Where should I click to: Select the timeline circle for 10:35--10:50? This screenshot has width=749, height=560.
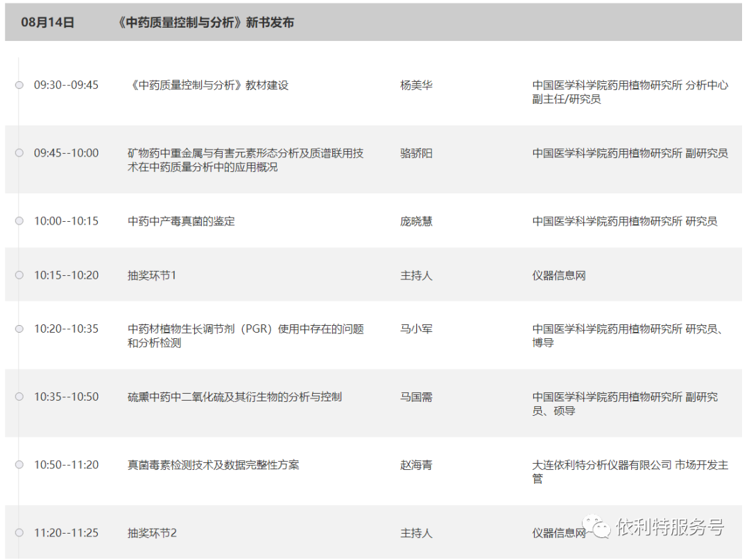click(19, 397)
